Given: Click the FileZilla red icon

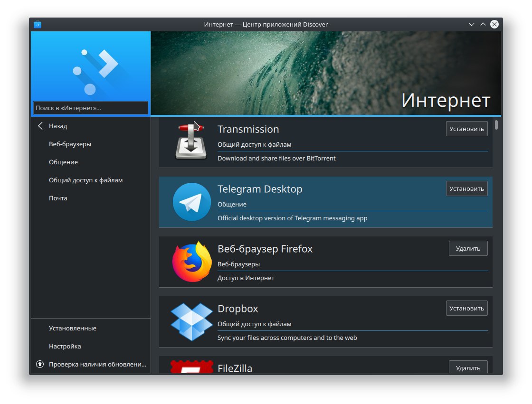Looking at the screenshot, I should pos(192,366).
